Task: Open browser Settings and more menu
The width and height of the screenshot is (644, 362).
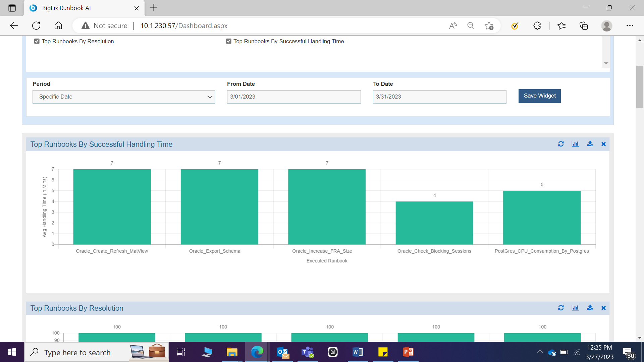Action: tap(630, 26)
